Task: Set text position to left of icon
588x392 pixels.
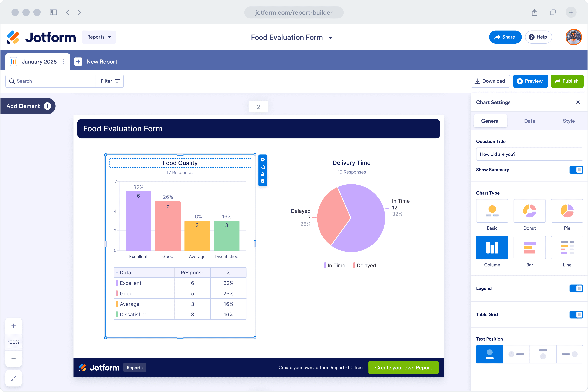Action: [570, 354]
